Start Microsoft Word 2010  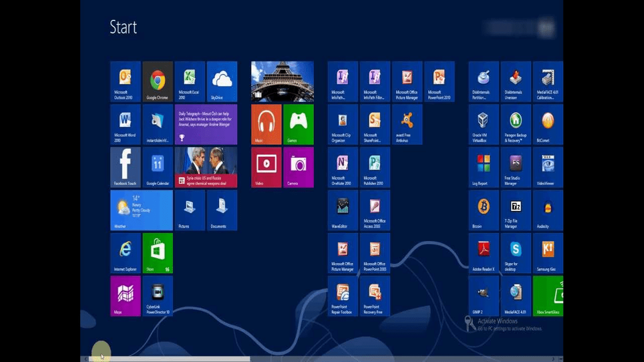[125, 124]
